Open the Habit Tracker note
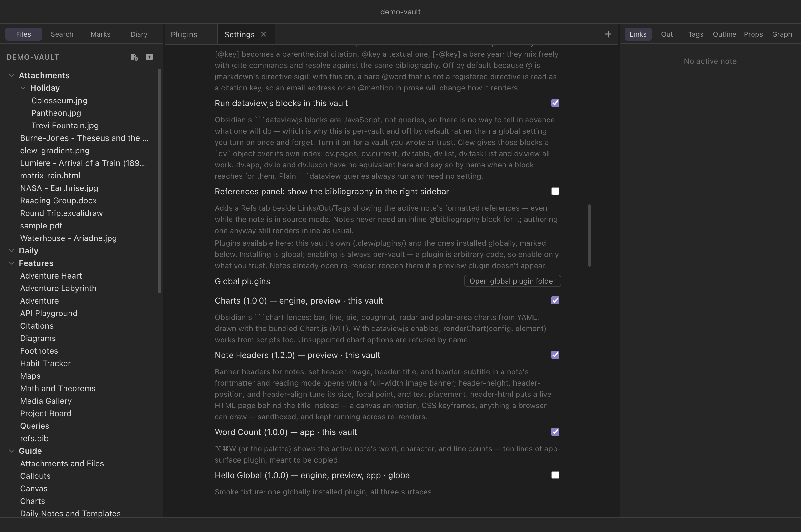 point(45,363)
